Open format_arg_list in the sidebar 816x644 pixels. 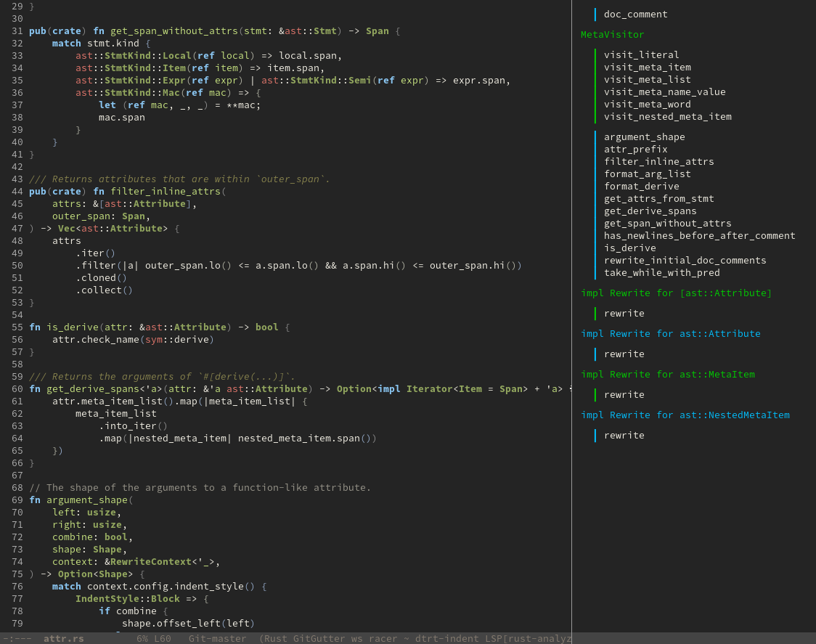click(648, 174)
